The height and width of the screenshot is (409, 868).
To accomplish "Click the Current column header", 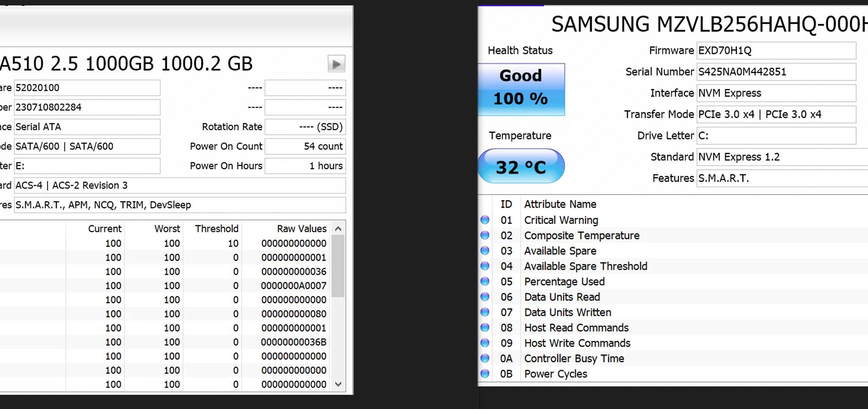I will [105, 229].
